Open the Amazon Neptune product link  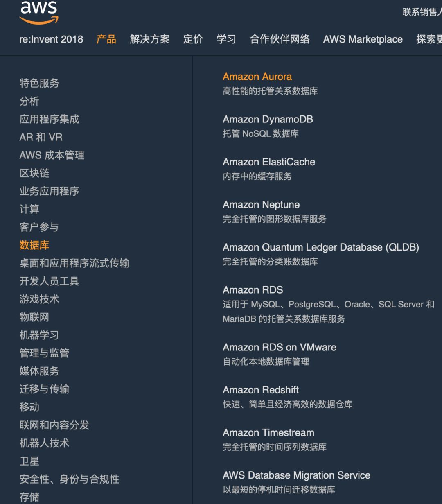click(x=261, y=205)
